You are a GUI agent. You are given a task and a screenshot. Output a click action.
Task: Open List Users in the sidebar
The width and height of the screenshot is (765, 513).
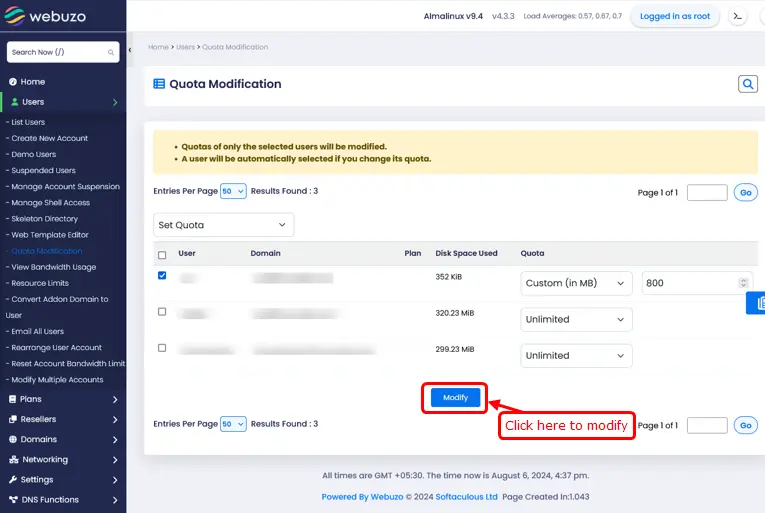tap(28, 122)
